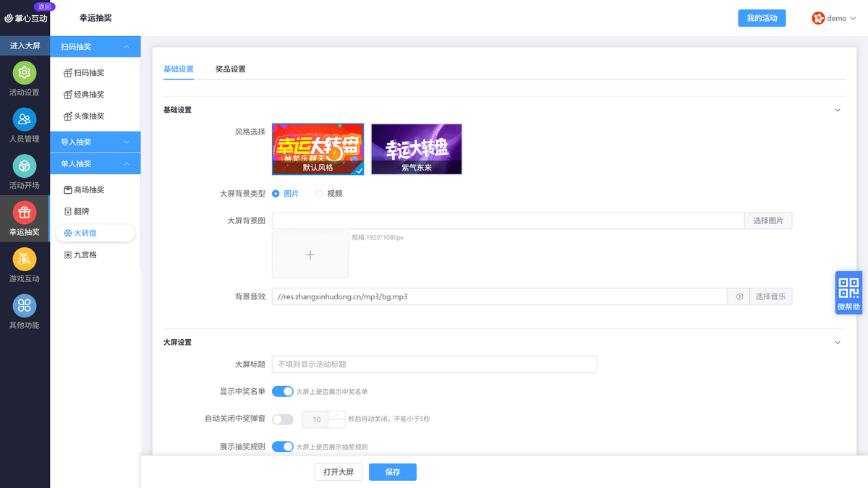Screen dimensions: 868x488
Task: Click the 保存 button
Action: tap(393, 472)
